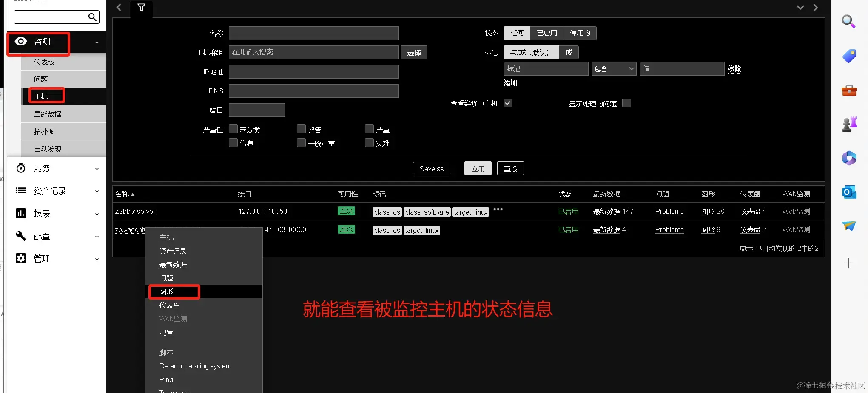Image resolution: width=868 pixels, height=393 pixels.
Task: Click the Inventory list icon
Action: point(21,191)
